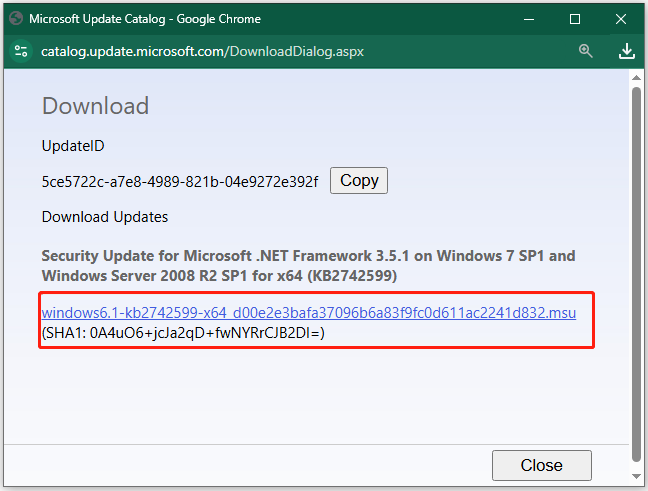The image size is (648, 491).
Task: Click the Download heading
Action: click(x=95, y=106)
